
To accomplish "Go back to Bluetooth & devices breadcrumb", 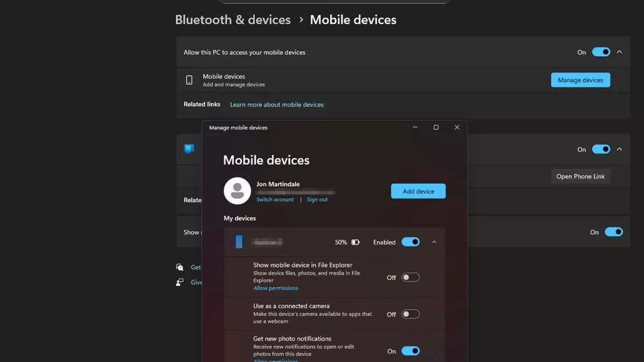I will [232, 20].
